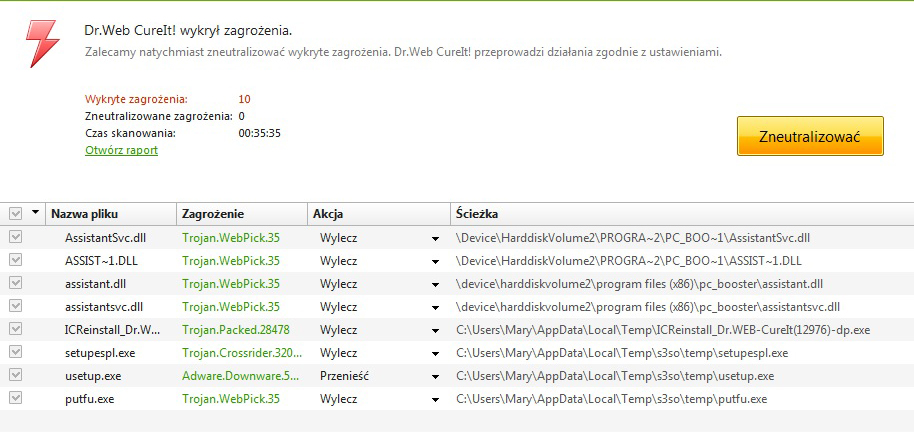
Task: Open action dropdown for assistant.dll
Action: [x=435, y=285]
